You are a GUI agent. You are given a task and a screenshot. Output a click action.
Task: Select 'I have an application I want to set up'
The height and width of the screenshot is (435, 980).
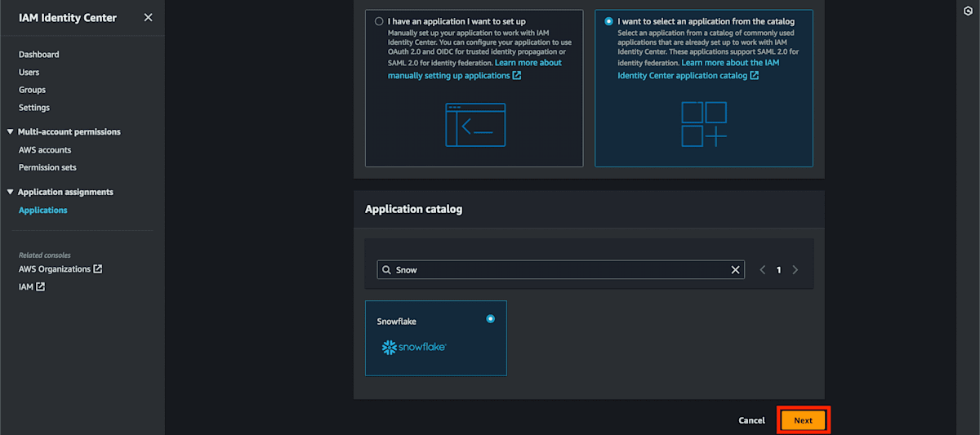coord(379,21)
